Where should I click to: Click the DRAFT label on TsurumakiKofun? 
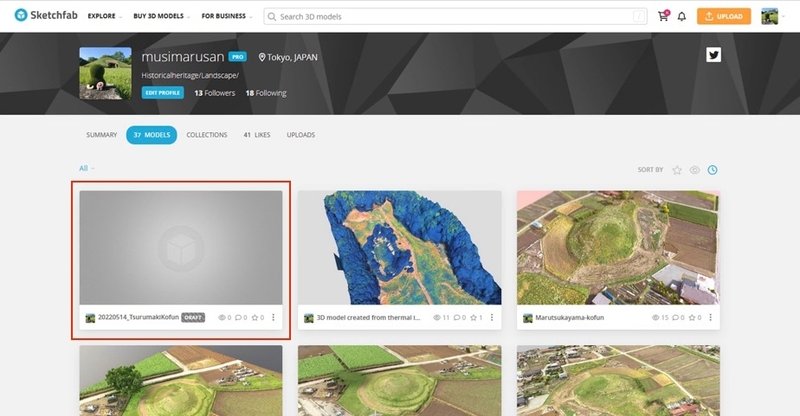193,317
